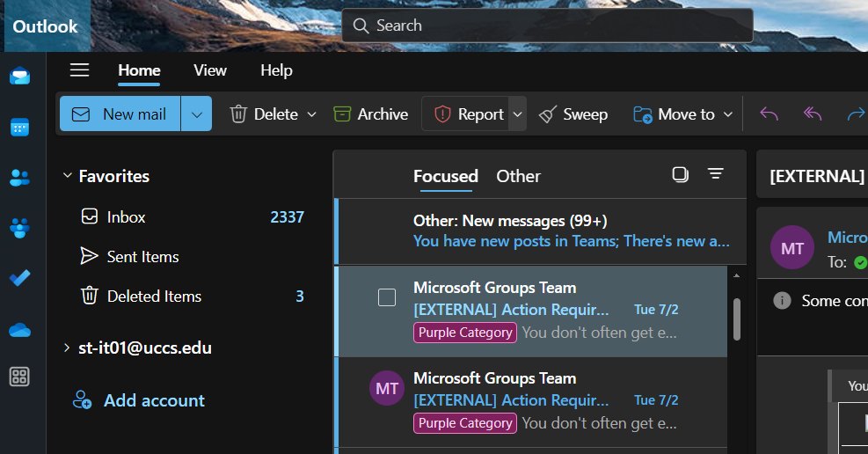Open the Sent Items folder
Viewport: 868px width, 454px height.
coord(192,256)
